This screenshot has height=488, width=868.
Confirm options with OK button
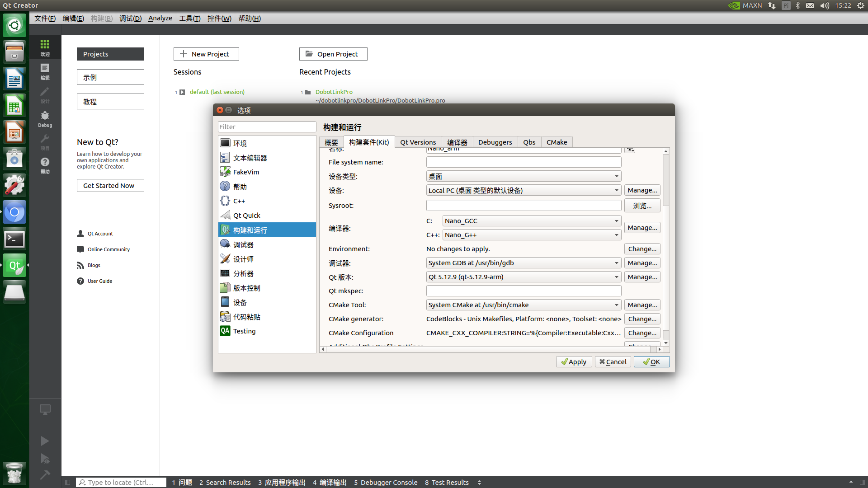[x=651, y=362]
